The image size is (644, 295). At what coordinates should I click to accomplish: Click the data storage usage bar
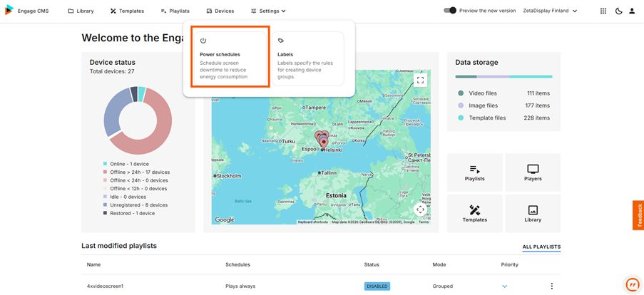coord(504,76)
